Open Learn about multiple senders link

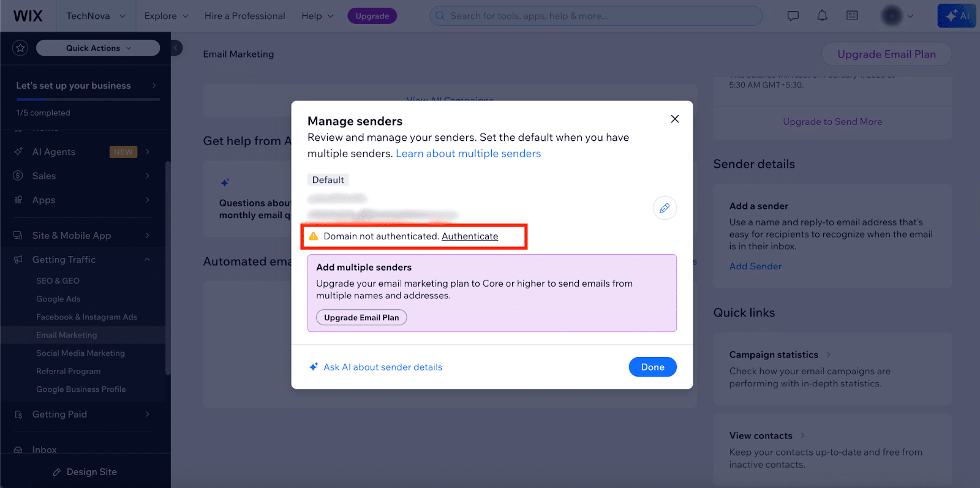(468, 154)
